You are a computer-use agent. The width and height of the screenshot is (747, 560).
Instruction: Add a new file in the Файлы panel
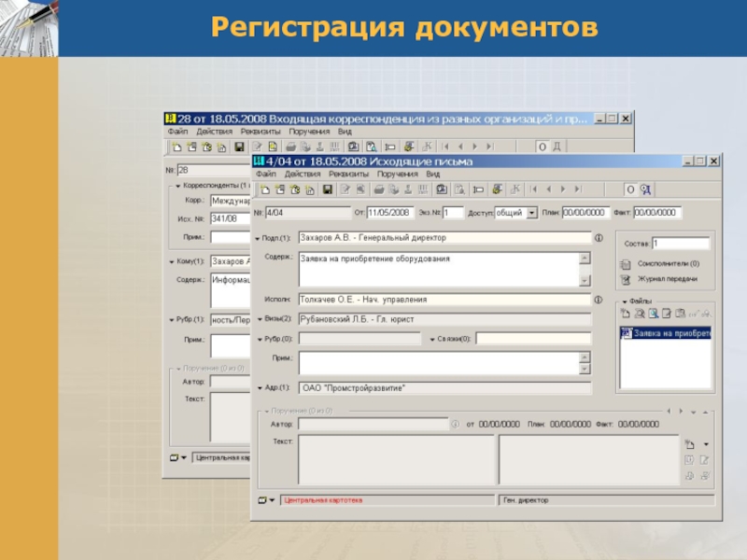(x=625, y=314)
